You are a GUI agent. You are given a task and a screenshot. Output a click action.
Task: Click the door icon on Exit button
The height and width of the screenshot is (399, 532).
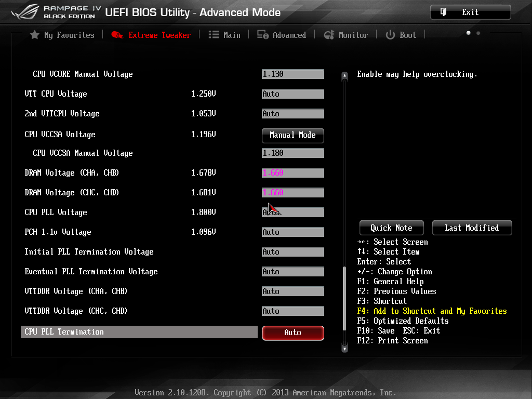(444, 12)
